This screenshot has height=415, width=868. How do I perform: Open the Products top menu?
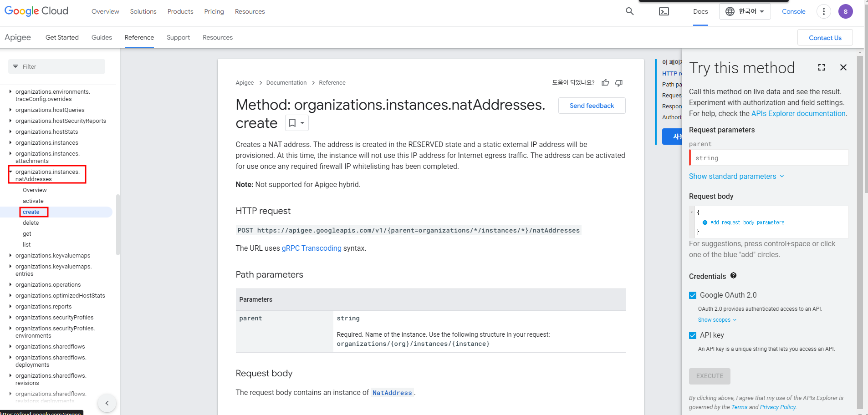pos(180,11)
